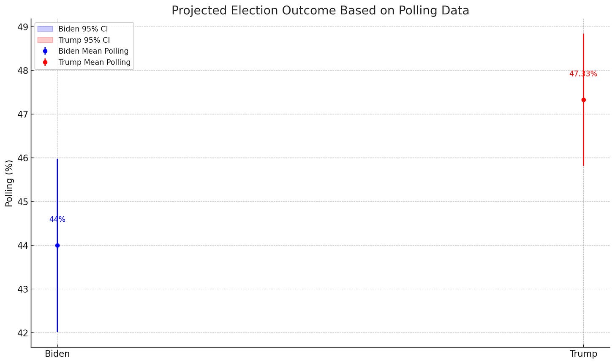Click Biden Mean Polling legend marker
The height and width of the screenshot is (364, 615).
click(x=45, y=51)
